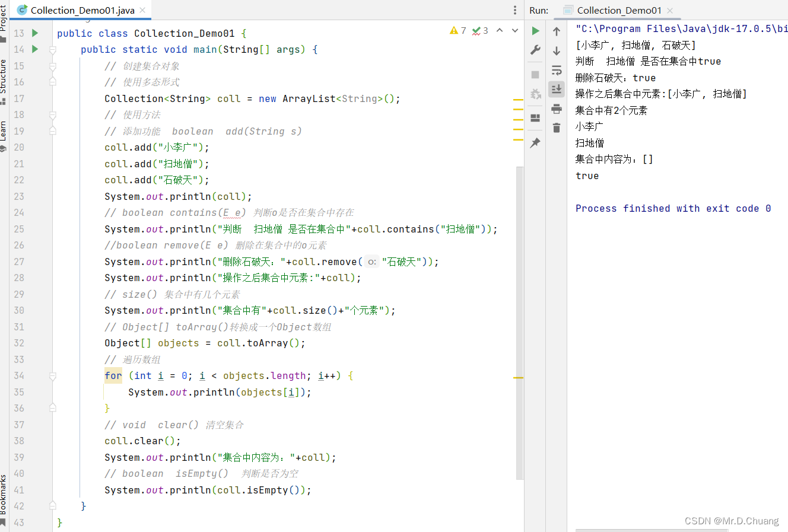Click the greyed-out debugger bug icon

535,94
